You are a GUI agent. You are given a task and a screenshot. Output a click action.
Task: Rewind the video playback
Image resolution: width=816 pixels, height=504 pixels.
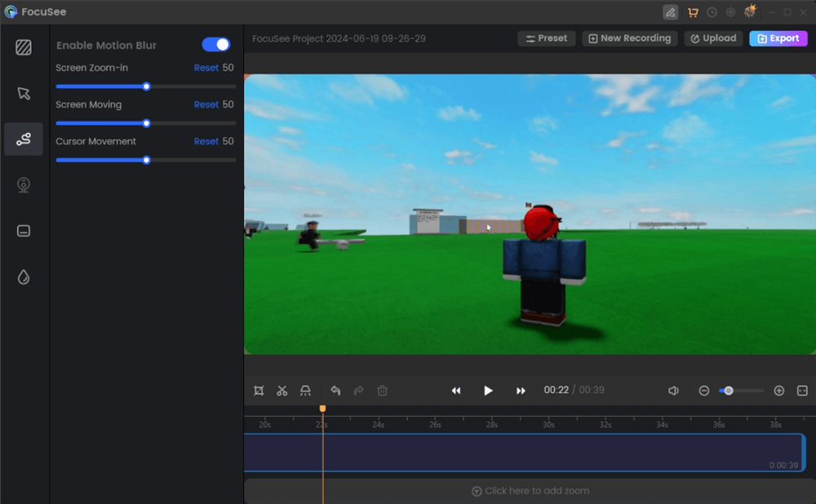[x=456, y=391]
